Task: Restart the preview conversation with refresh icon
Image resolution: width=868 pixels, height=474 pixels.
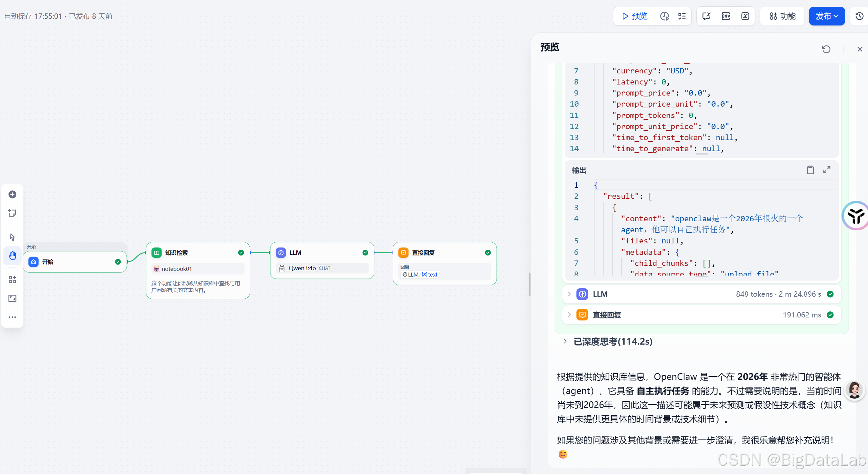Action: [826, 49]
